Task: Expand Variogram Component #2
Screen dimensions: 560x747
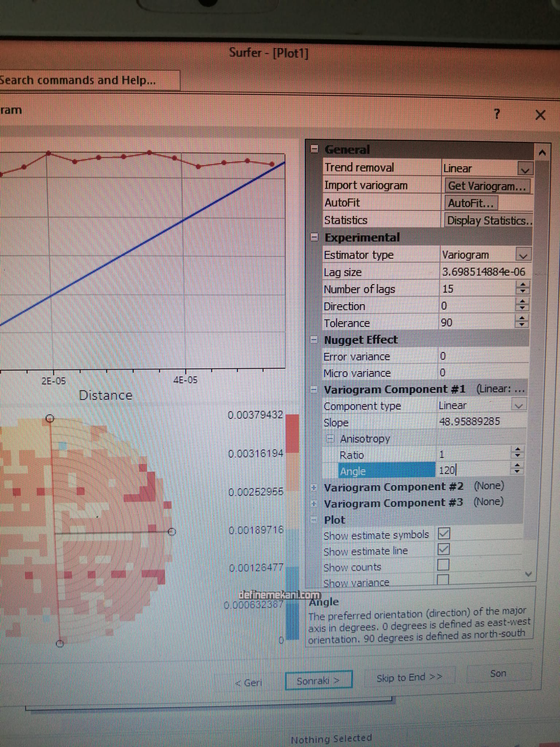Action: point(314,488)
